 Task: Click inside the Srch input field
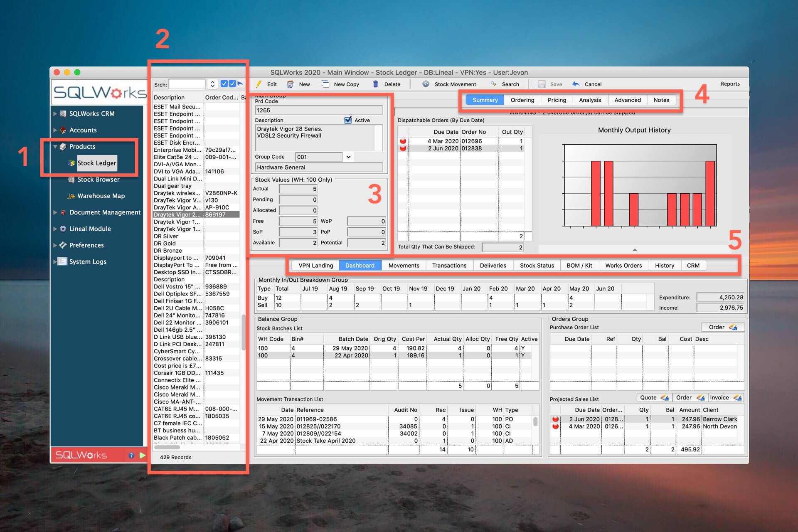[x=187, y=84]
